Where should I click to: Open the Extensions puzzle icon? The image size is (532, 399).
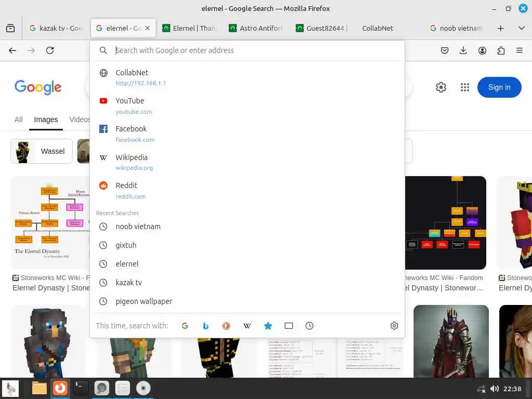tap(501, 50)
